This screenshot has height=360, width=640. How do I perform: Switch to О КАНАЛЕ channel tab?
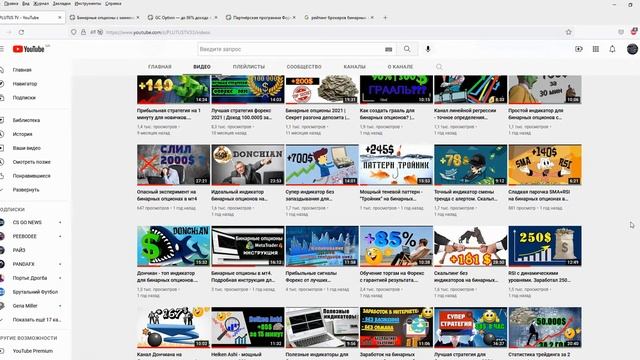(400, 67)
